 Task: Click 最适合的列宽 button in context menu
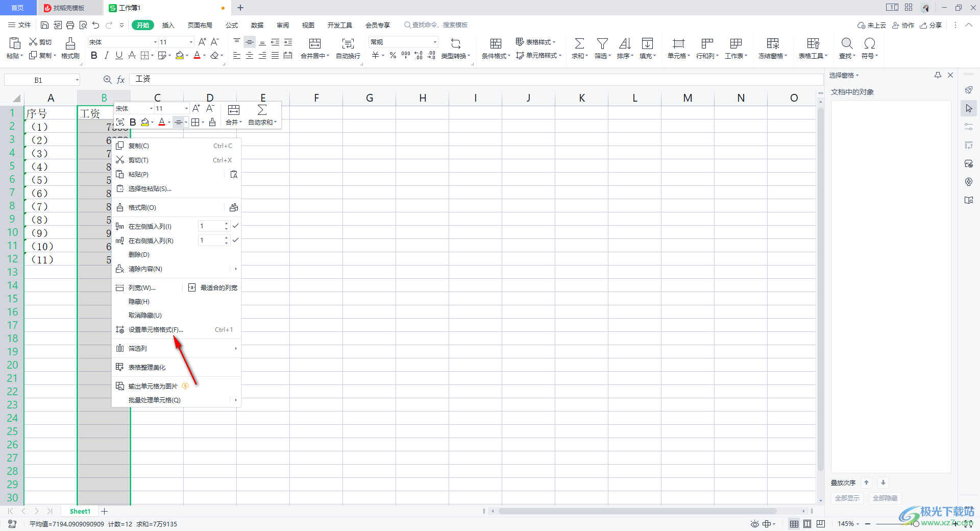click(x=213, y=288)
